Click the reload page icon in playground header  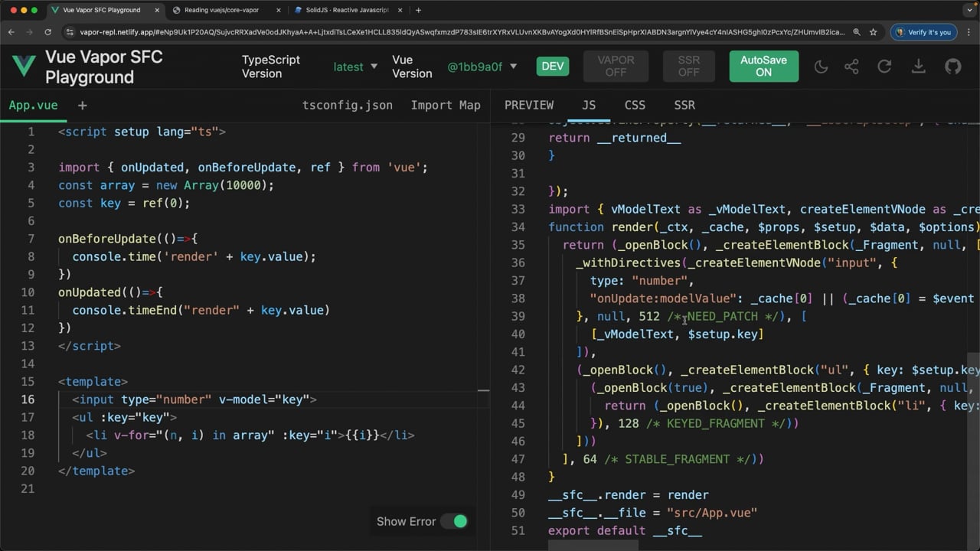coord(884,67)
